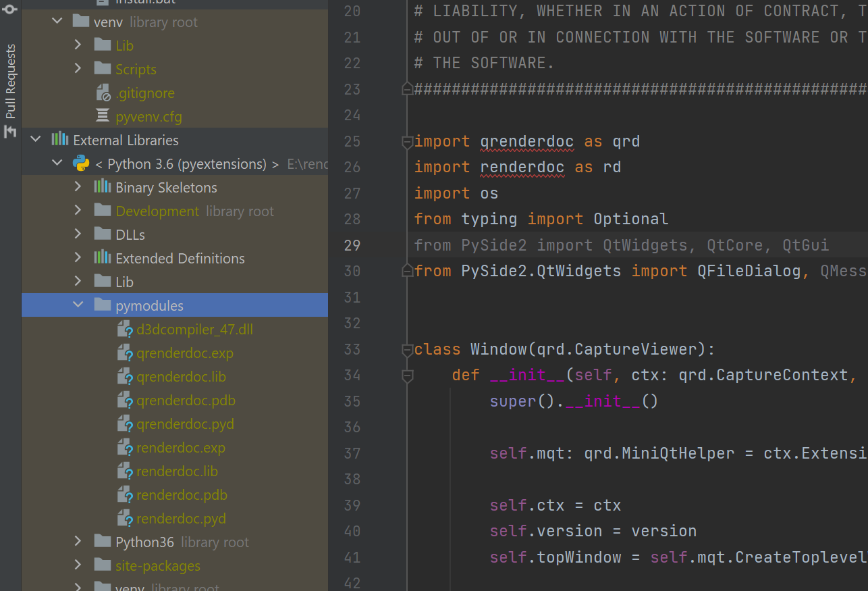Click the qrenderdoc.pyd Python file icon
The width and height of the screenshot is (868, 591).
pyautogui.click(x=126, y=423)
